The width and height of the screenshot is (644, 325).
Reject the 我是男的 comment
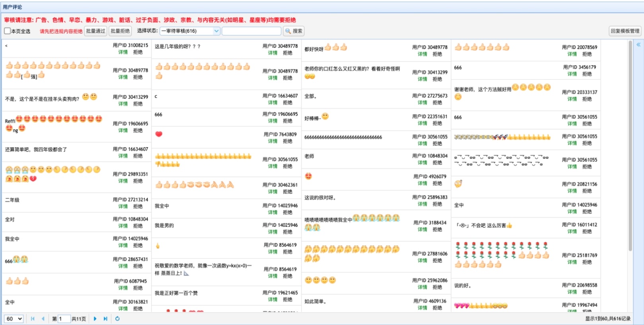point(288,232)
